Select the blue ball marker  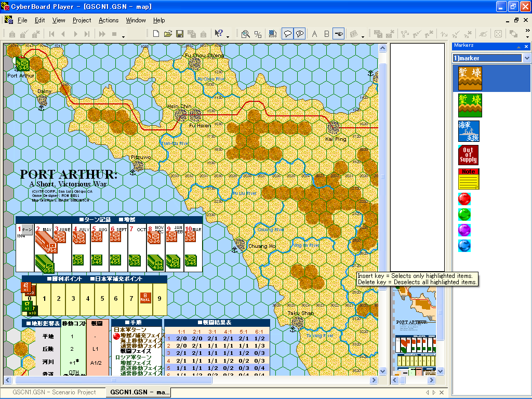pos(464,246)
